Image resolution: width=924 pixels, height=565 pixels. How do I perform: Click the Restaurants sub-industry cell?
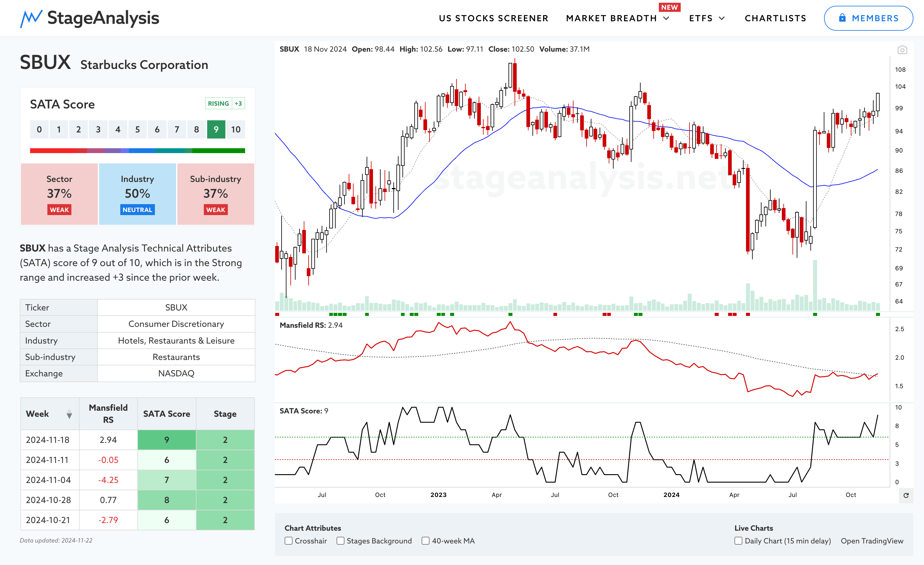176,357
